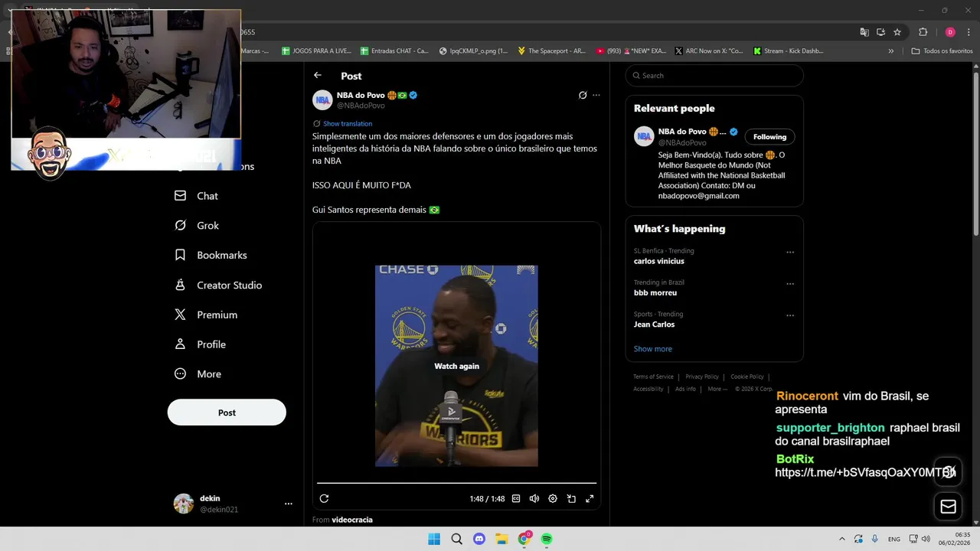Click Show more under What's happening
The image size is (980, 551).
[x=652, y=349]
